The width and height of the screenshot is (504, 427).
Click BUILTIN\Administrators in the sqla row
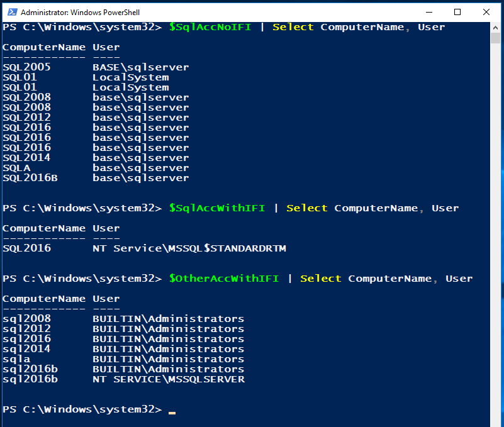pyautogui.click(x=169, y=359)
